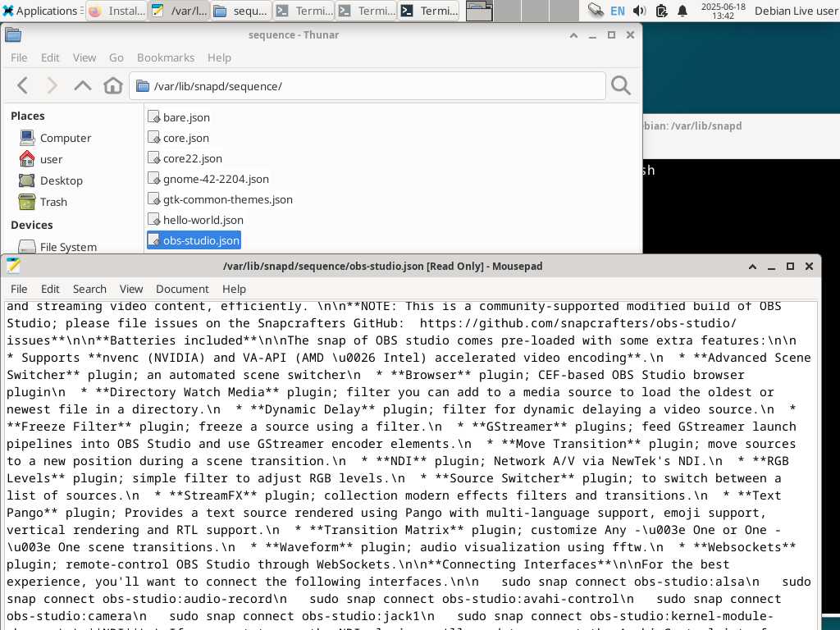Click the clock showing 13:42
Screen dimensions: 840x630
(724, 11)
